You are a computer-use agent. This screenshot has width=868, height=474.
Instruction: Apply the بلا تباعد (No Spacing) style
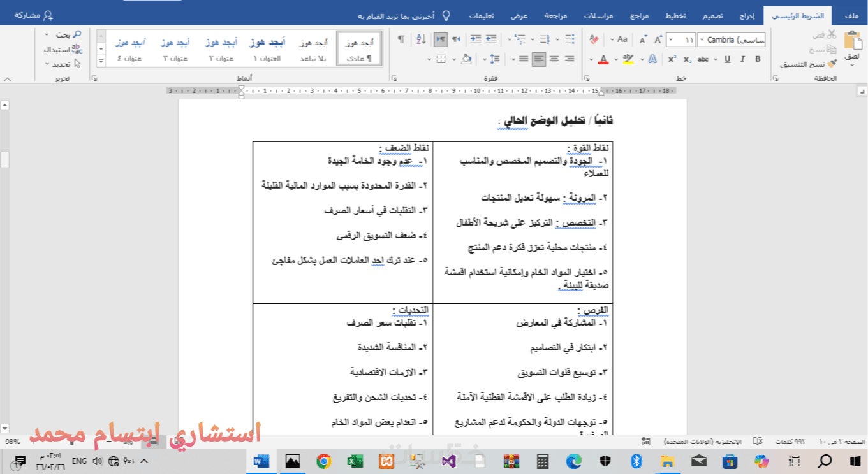click(313, 49)
